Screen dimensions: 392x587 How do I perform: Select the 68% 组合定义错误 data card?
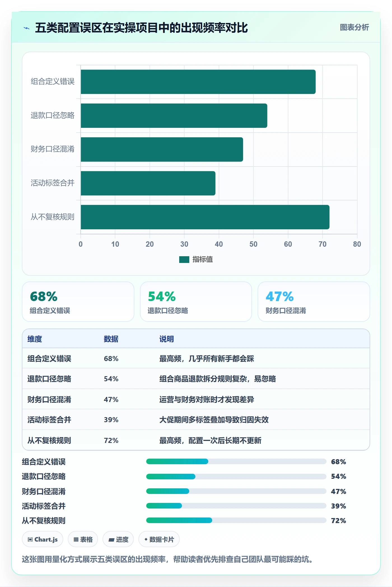(x=78, y=302)
